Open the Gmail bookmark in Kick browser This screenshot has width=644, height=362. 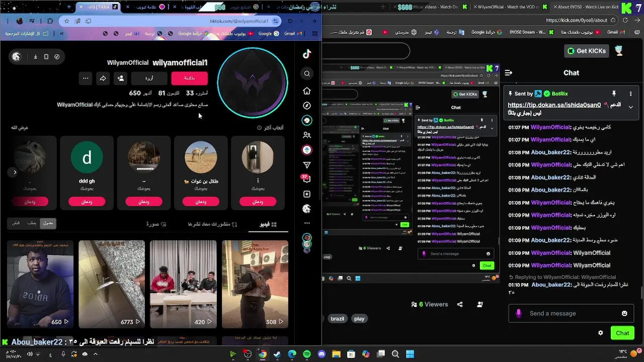pyautogui.click(x=615, y=32)
